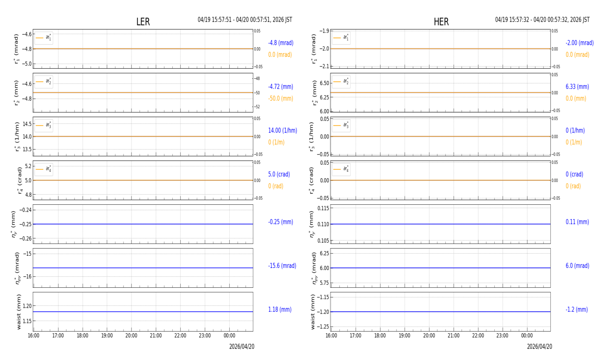Click the LER value -4.8 (mrad)
The image size is (595, 364).
point(281,43)
